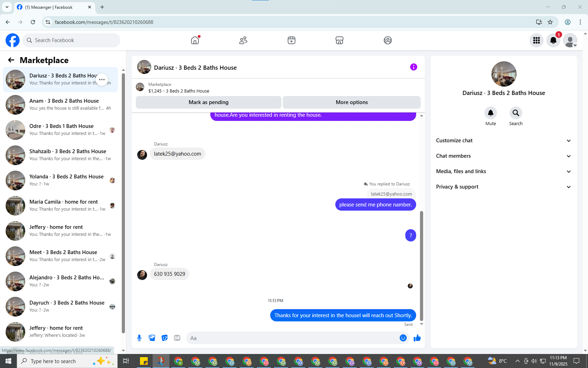Open the Facebook home logo

tap(13, 40)
